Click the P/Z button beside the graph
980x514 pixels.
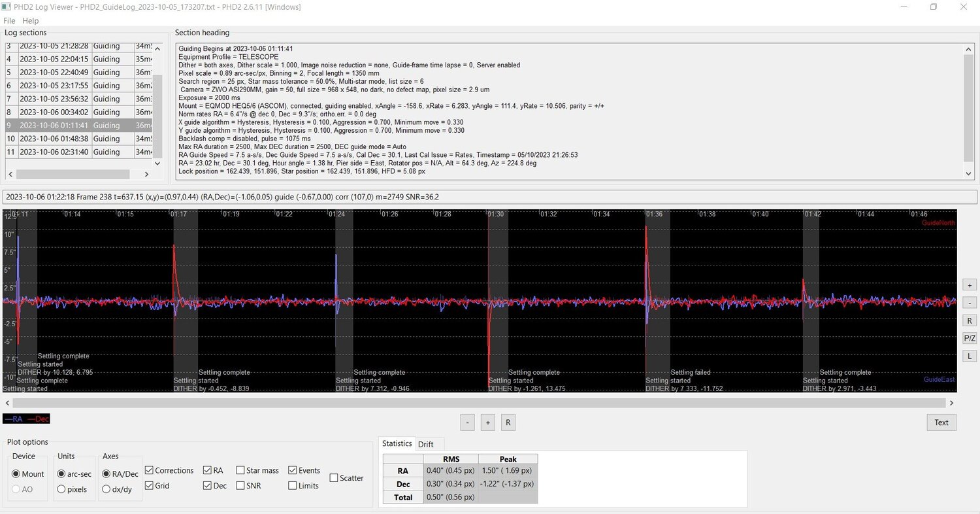pyautogui.click(x=970, y=338)
